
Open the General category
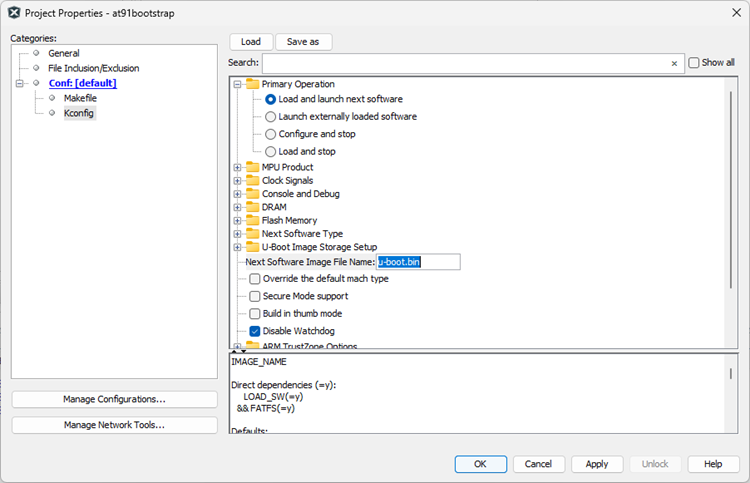coord(63,53)
